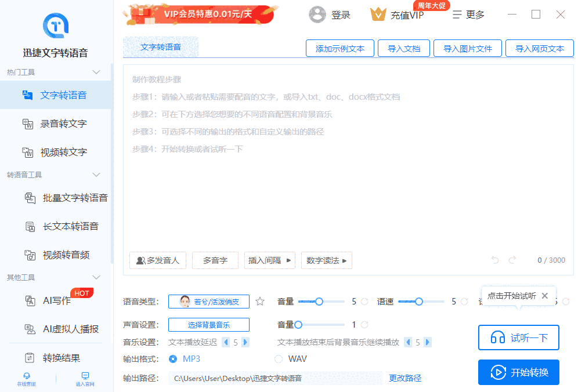Select MP3 as output format
The height and width of the screenshot is (392, 578).
(173, 358)
